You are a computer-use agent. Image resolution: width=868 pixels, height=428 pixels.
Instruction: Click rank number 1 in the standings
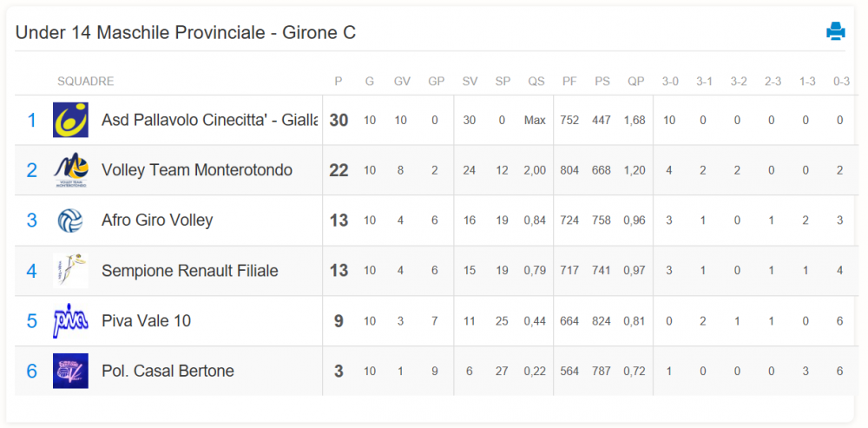coord(31,120)
